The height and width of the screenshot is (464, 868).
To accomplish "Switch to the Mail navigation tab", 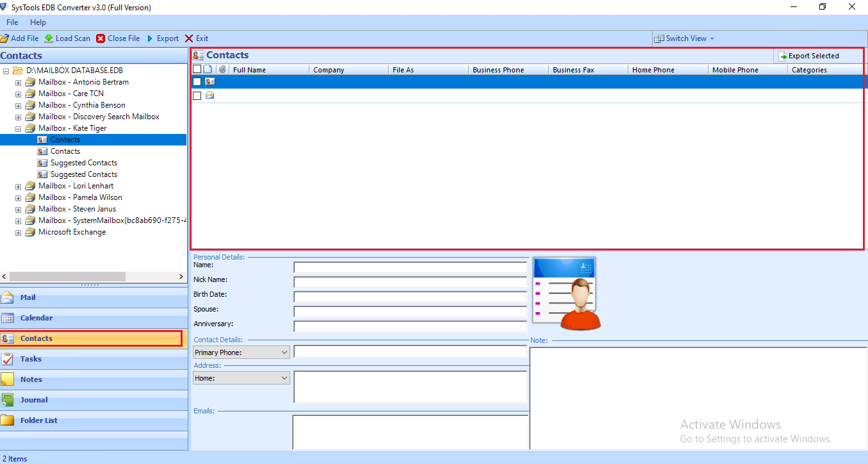I will (94, 297).
